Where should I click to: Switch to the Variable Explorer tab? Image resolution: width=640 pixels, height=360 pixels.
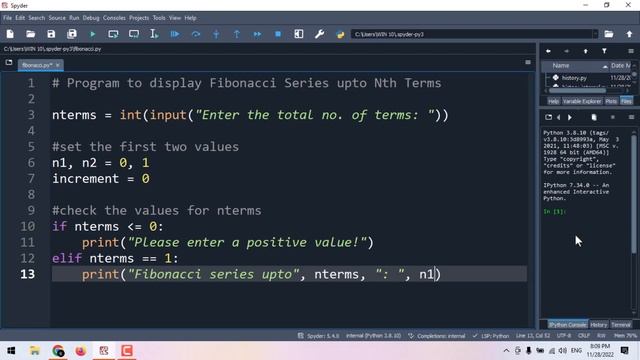point(582,101)
